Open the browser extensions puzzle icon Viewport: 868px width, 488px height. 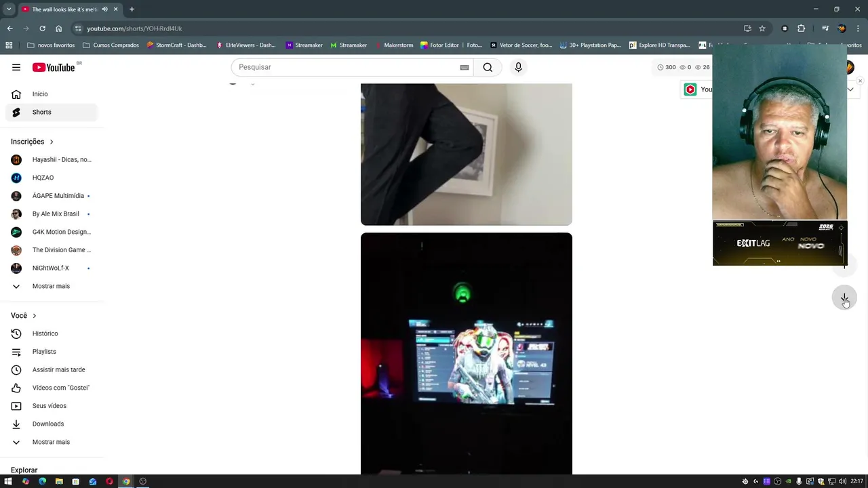coord(801,28)
